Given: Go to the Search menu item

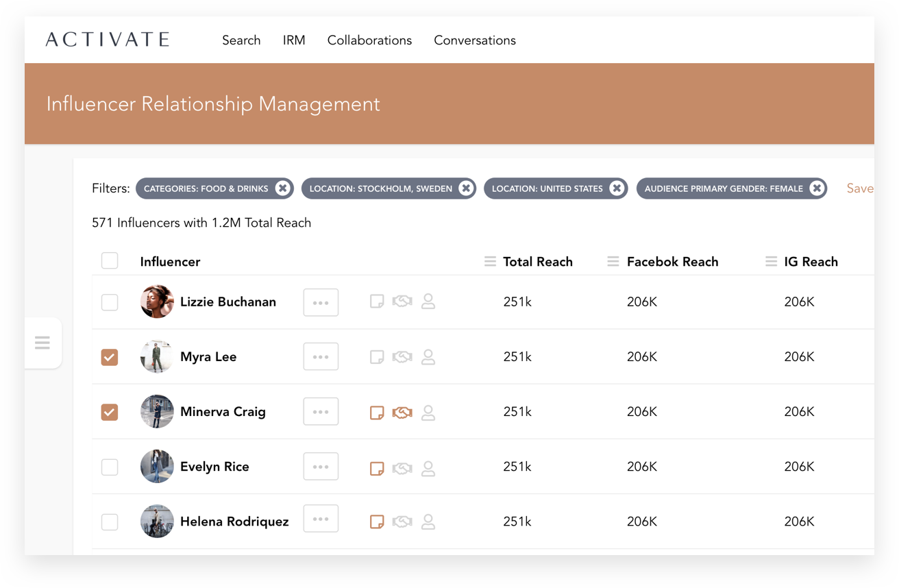Looking at the screenshot, I should (241, 40).
